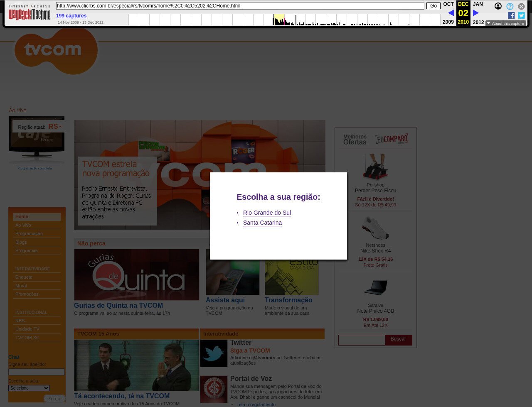Go to next capture with right arrow
Image resolution: width=532 pixels, height=407 pixels.
476,13
